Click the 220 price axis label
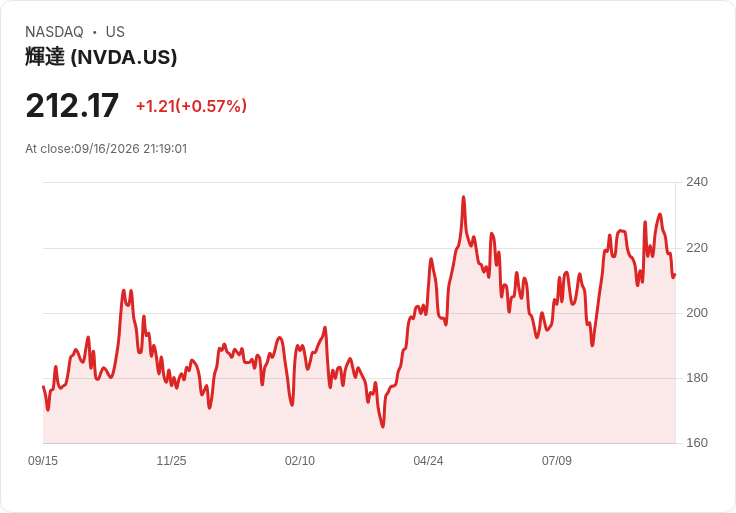The height and width of the screenshot is (513, 736). click(697, 248)
